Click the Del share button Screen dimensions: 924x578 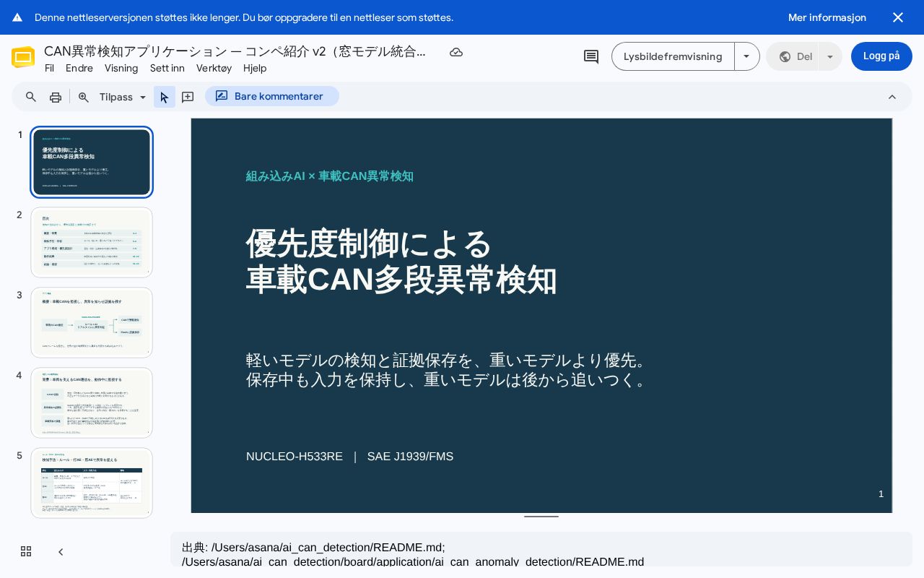pyautogui.click(x=793, y=56)
